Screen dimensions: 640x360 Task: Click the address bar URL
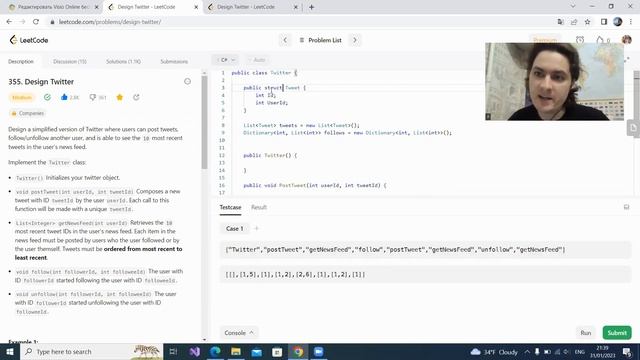pos(110,22)
